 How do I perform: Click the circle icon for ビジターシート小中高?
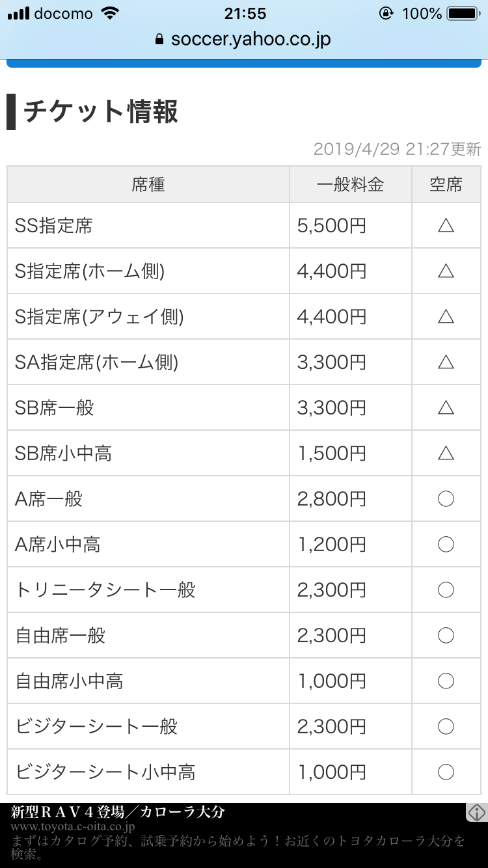(x=446, y=772)
